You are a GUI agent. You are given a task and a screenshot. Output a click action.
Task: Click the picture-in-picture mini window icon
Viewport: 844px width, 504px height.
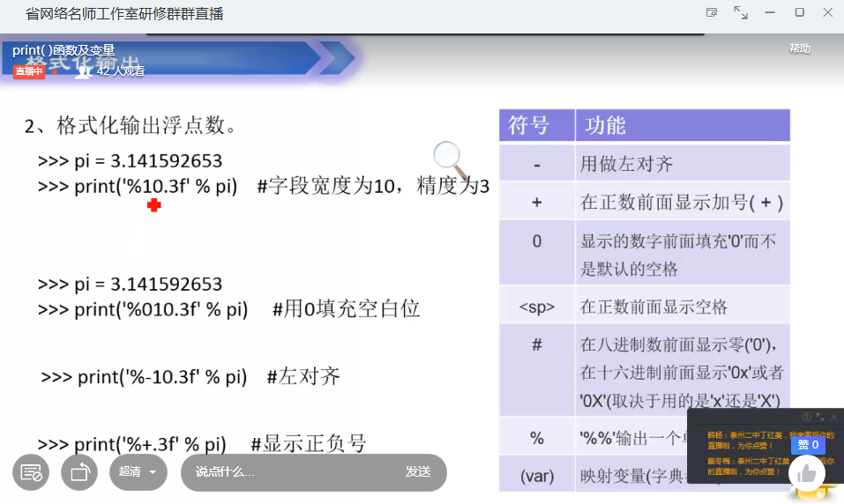coord(712,12)
